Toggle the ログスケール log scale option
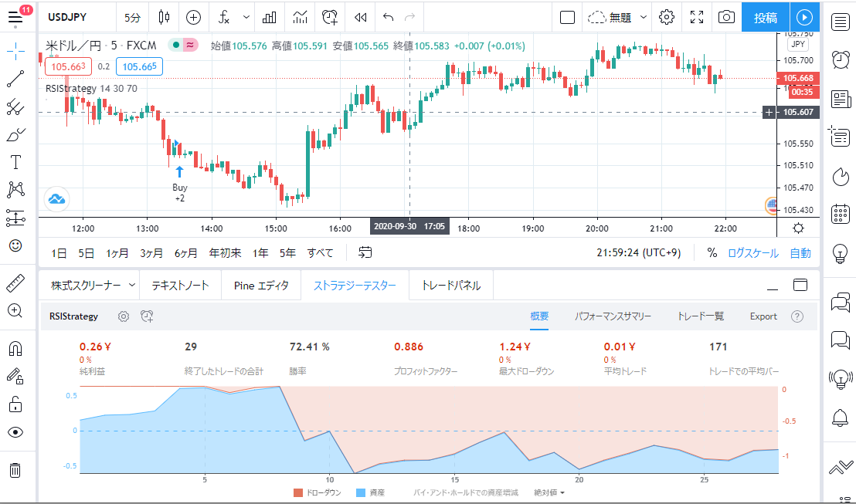 (x=753, y=252)
